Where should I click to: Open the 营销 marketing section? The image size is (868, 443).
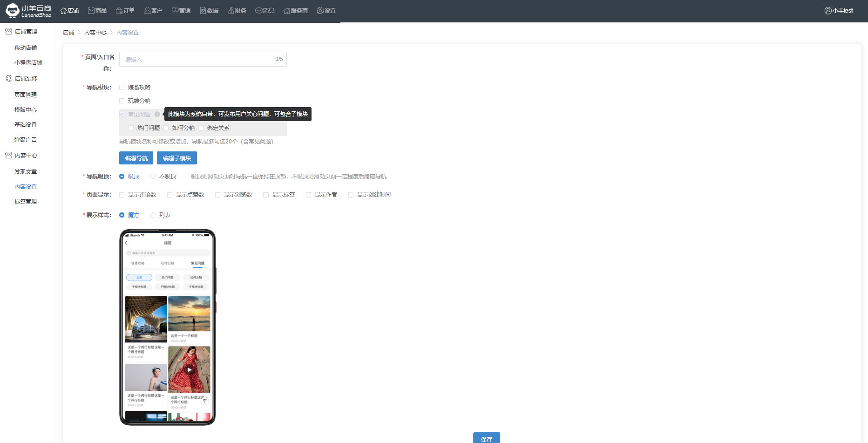[x=181, y=11]
